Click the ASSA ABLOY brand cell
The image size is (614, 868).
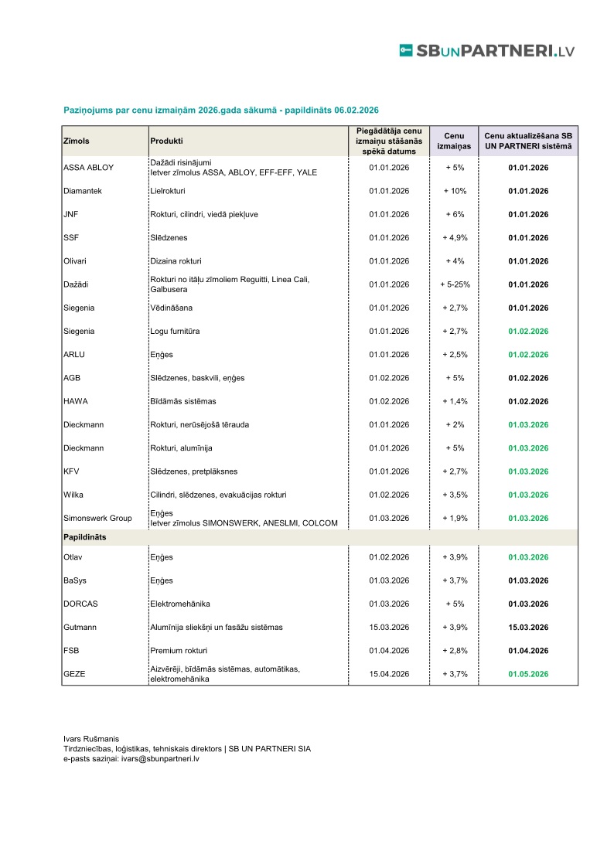[88, 168]
